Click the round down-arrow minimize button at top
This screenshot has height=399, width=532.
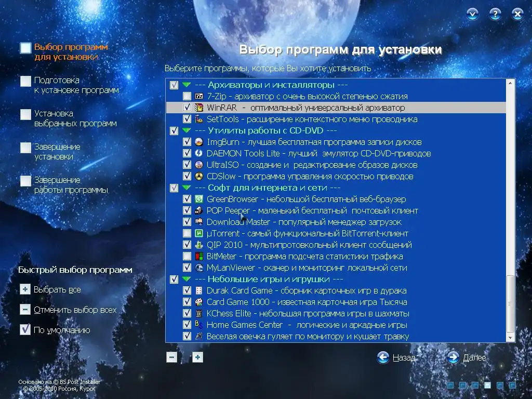[x=473, y=14]
